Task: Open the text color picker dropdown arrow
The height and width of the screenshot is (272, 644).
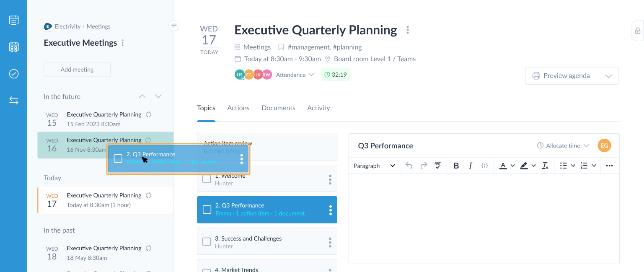Action: [512, 166]
